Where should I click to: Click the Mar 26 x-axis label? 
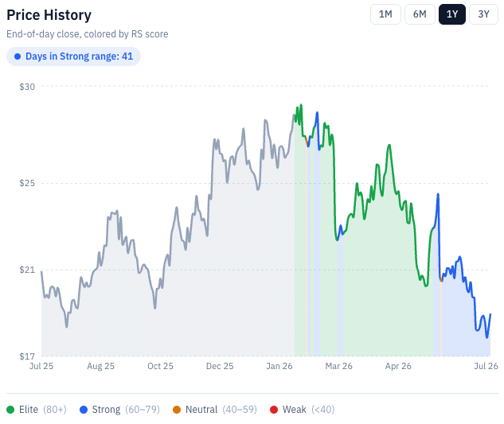coord(338,366)
